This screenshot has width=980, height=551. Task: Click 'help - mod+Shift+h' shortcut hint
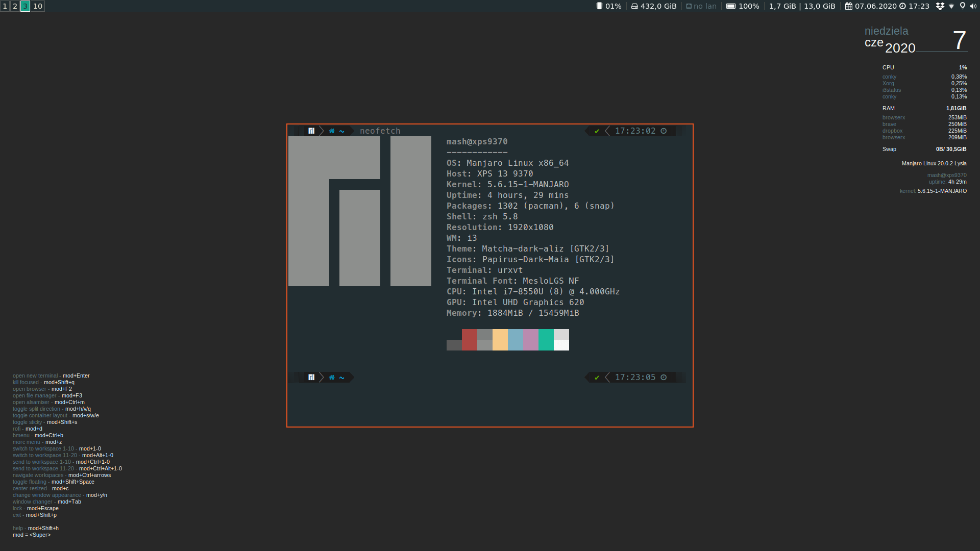[36, 529]
